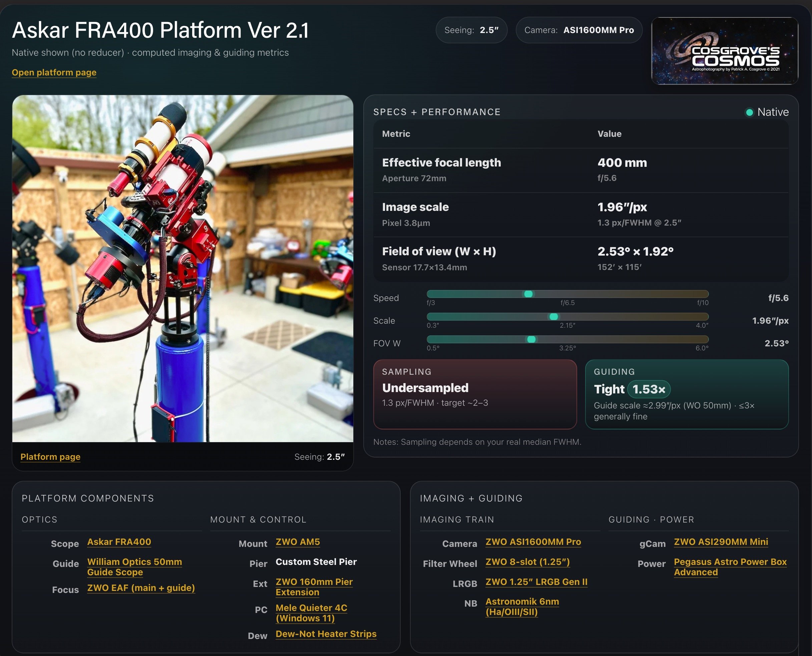Screen dimensions: 812x656
Task: Click the Camera ASI1600MM Pro pill
Action: tap(579, 30)
